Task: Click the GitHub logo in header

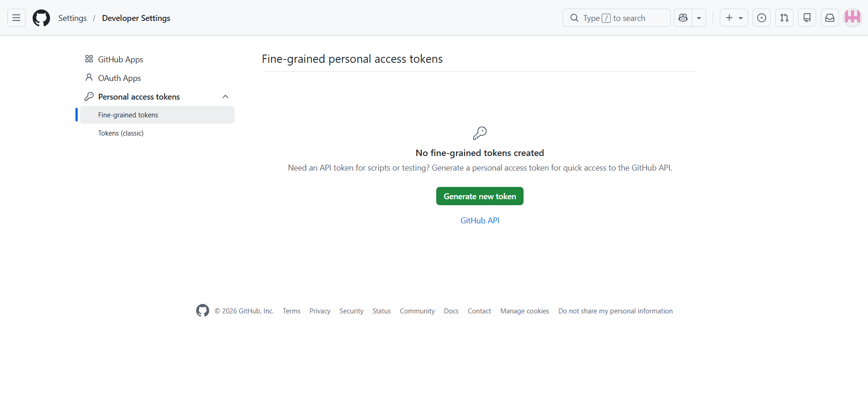Action: [41, 18]
